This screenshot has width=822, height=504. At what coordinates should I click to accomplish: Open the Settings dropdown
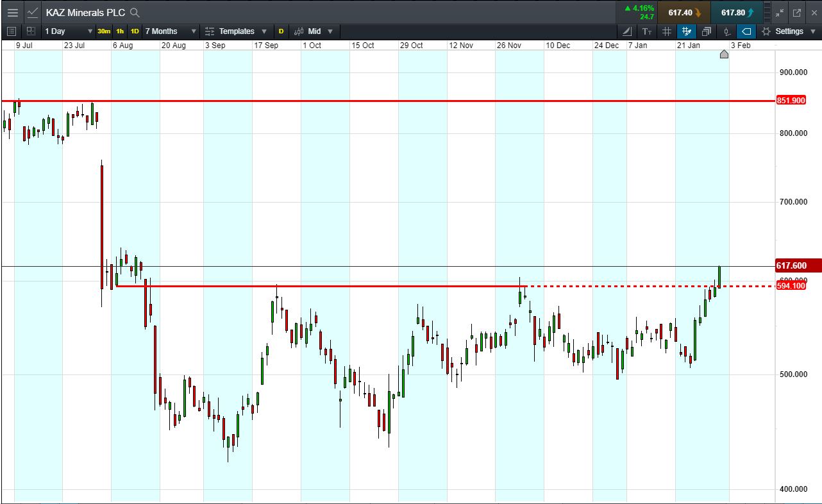[x=789, y=31]
